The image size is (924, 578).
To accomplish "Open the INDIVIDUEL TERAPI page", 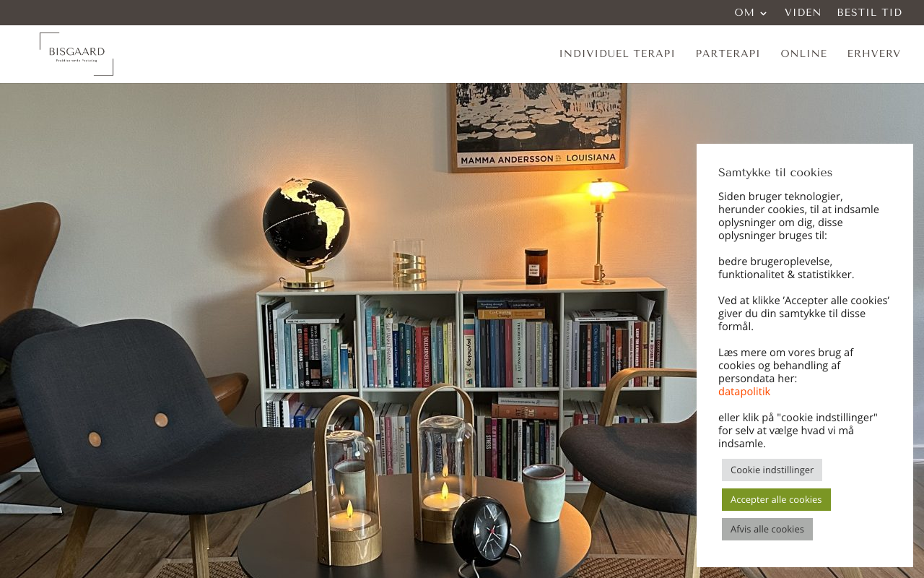I will (x=617, y=53).
